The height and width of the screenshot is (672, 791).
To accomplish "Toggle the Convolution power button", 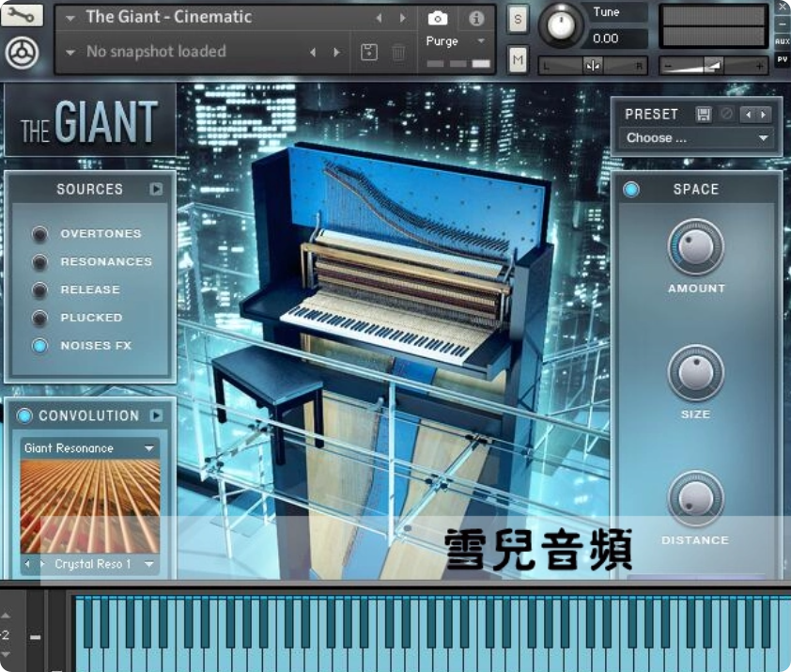I will [24, 415].
